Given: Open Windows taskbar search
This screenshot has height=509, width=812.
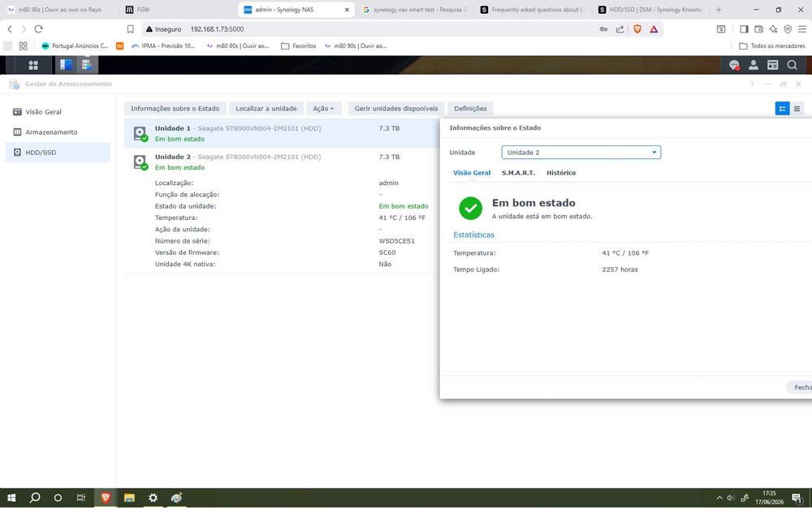Looking at the screenshot, I should [35, 498].
